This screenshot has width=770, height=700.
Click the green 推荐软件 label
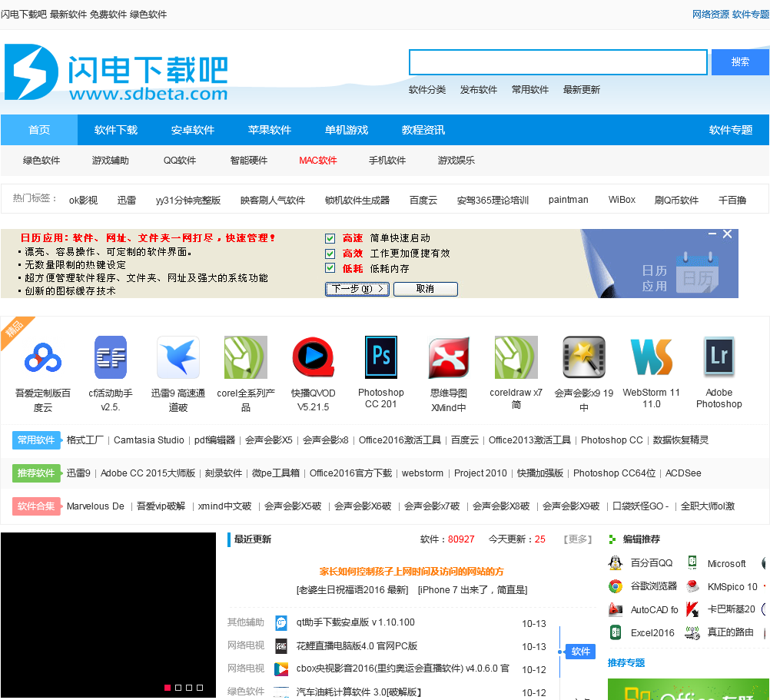coord(36,473)
